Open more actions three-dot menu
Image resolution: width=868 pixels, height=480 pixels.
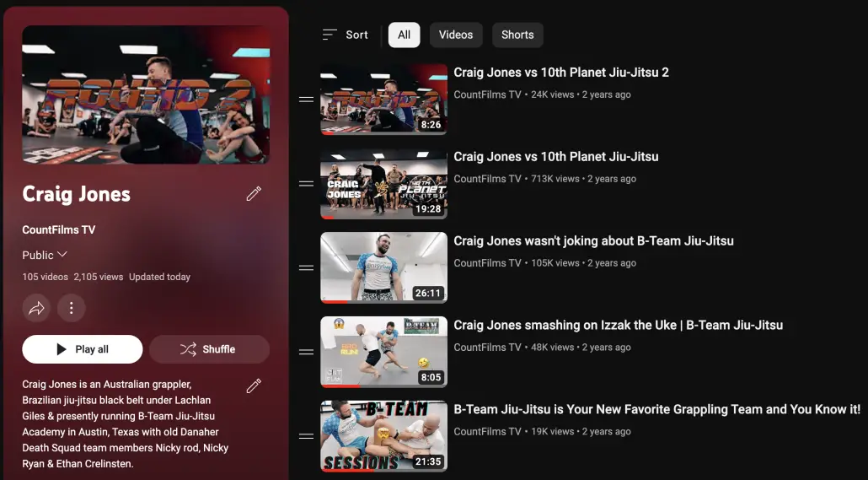(x=72, y=308)
